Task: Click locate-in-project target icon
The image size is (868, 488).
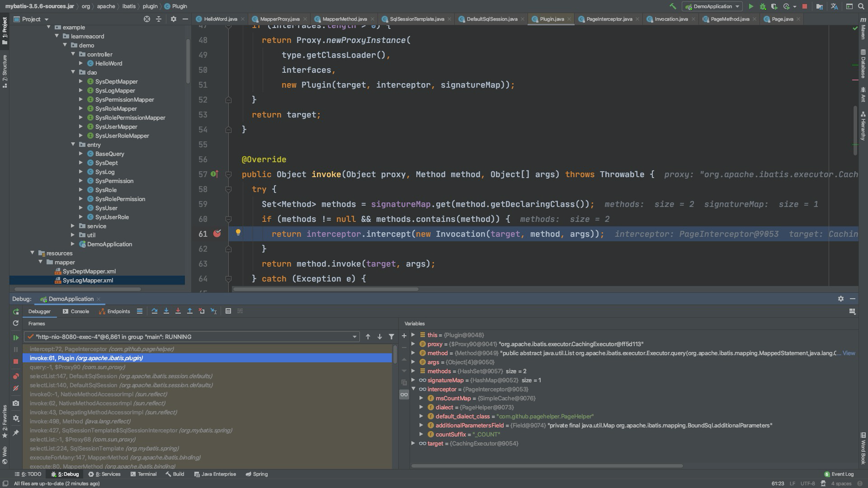Action: [147, 19]
